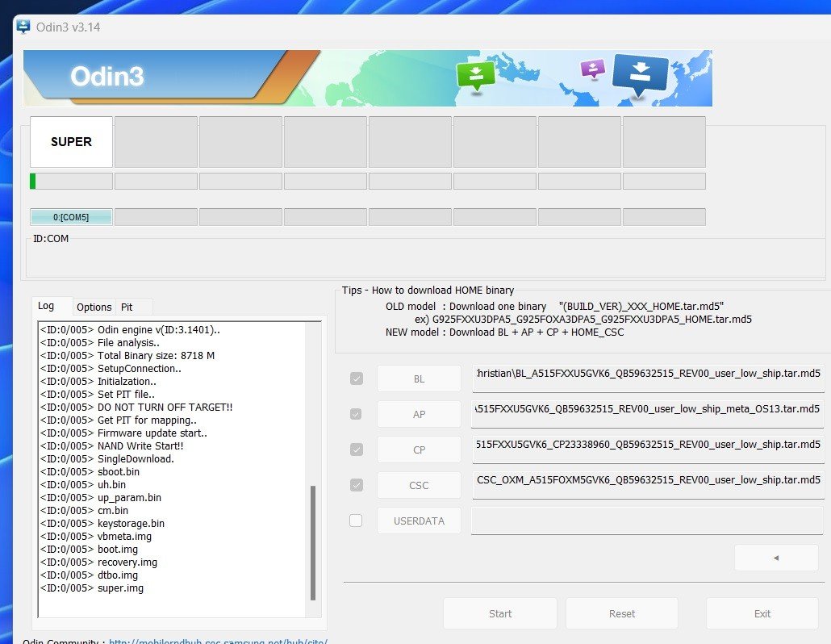
Task: Open the Pit tab
Action: click(127, 307)
